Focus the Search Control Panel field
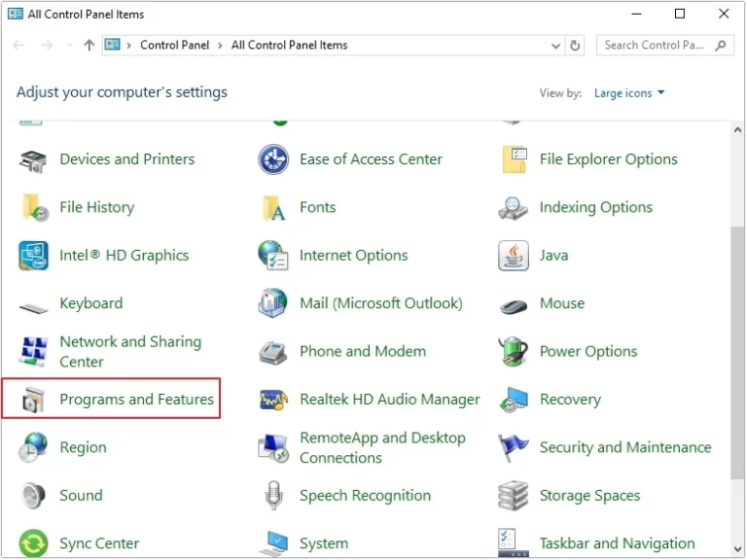Viewport: 747px width, 560px height. pos(665,46)
